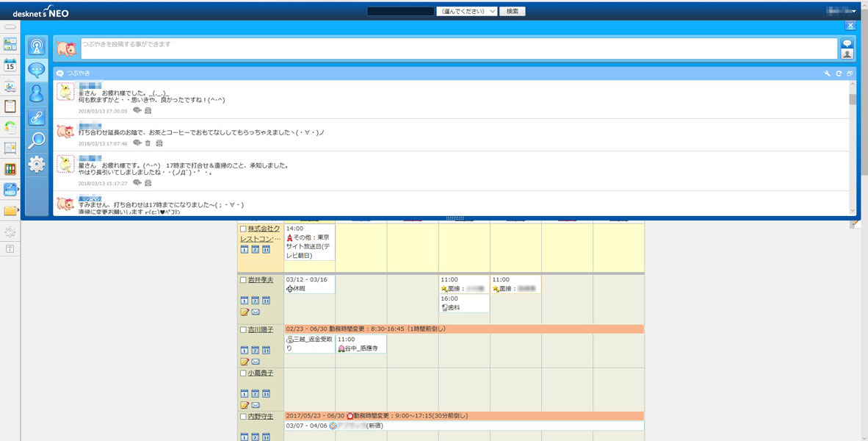Click the つぶやき post text field
Viewport: 868px width, 441px height.
[455, 49]
